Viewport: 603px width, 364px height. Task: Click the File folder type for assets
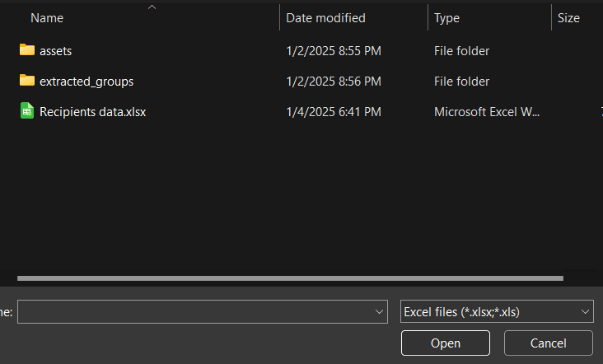[x=461, y=51]
